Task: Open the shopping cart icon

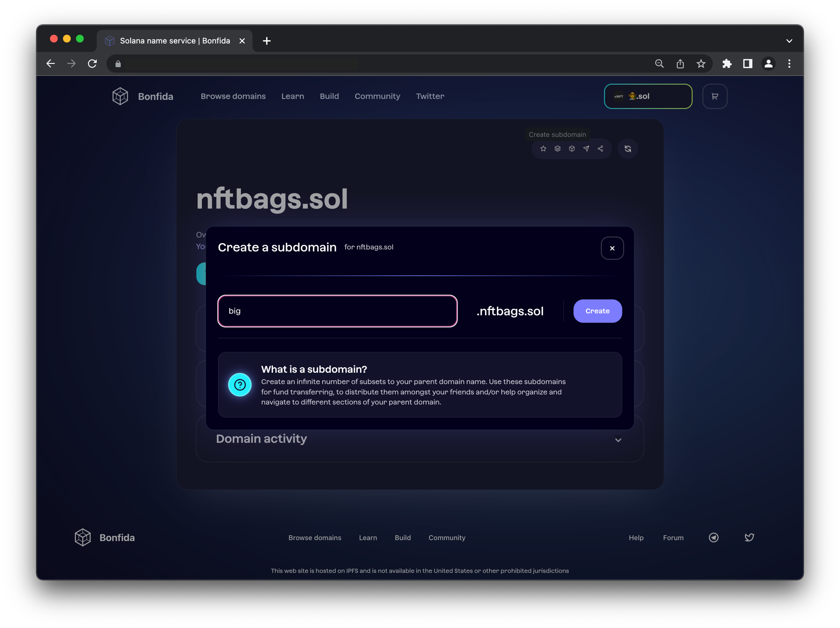Action: [x=715, y=97]
